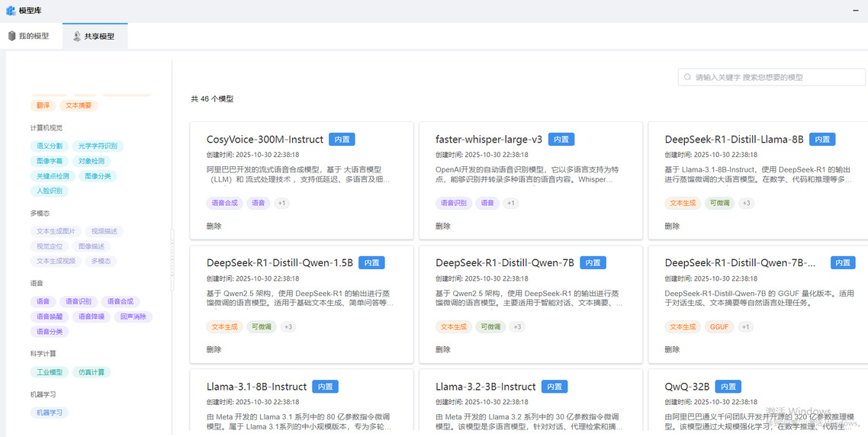The width and height of the screenshot is (868, 437).
Task: Delete the faster-whisper-large-v3 model
Action: [x=443, y=227]
